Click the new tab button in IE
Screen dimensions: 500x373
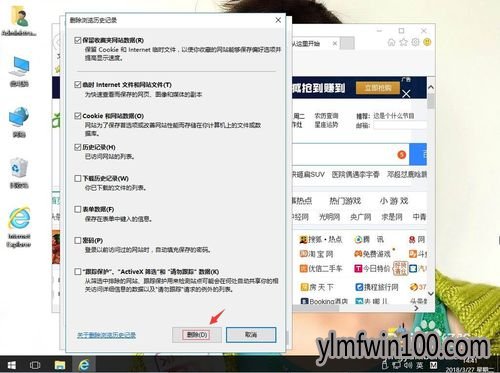[347, 43]
